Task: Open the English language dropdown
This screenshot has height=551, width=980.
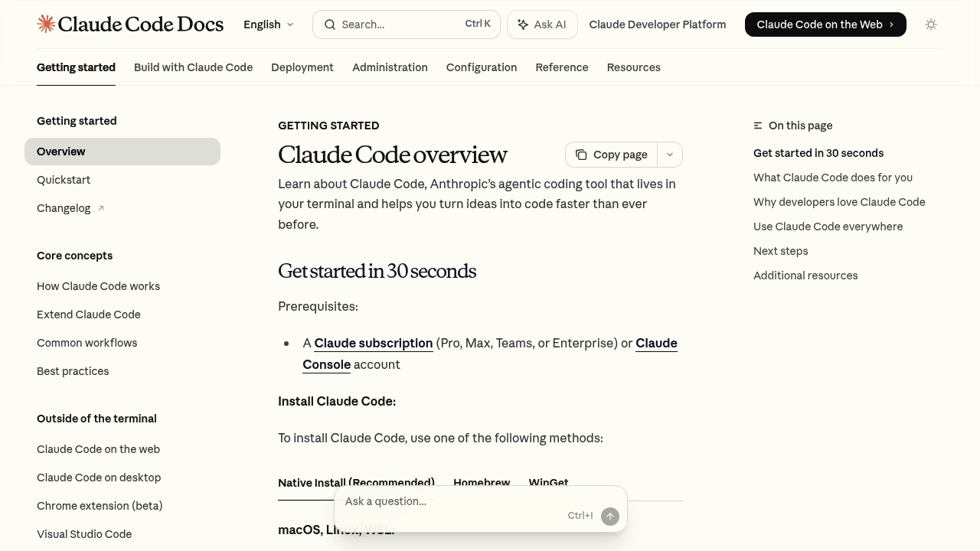Action: pos(267,24)
